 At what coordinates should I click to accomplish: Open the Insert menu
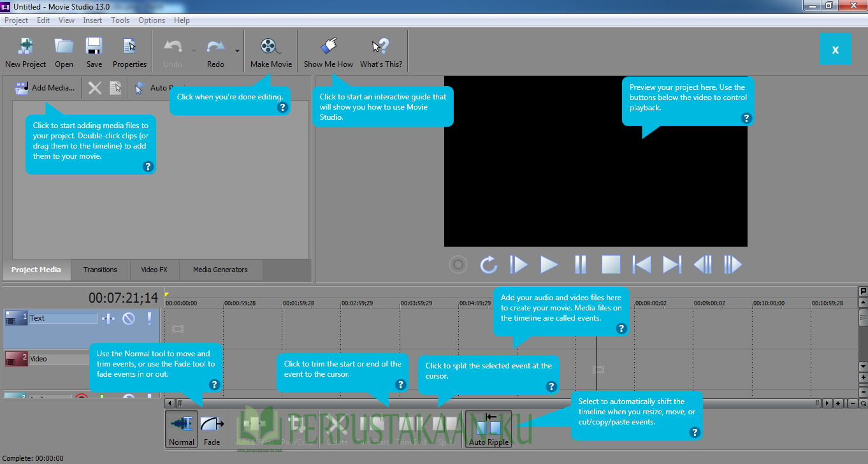92,20
